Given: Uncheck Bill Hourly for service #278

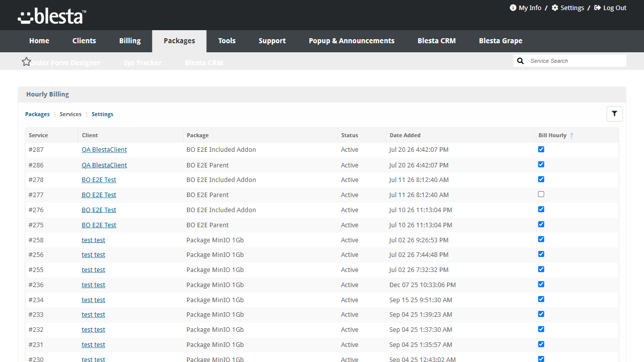Looking at the screenshot, I should (x=541, y=179).
